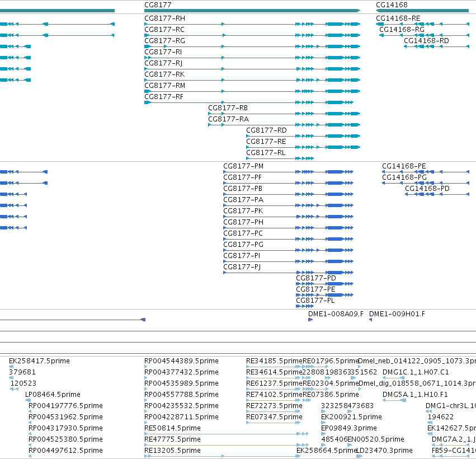
Task: Open transcript CG14168-RG
Action: tap(402, 30)
